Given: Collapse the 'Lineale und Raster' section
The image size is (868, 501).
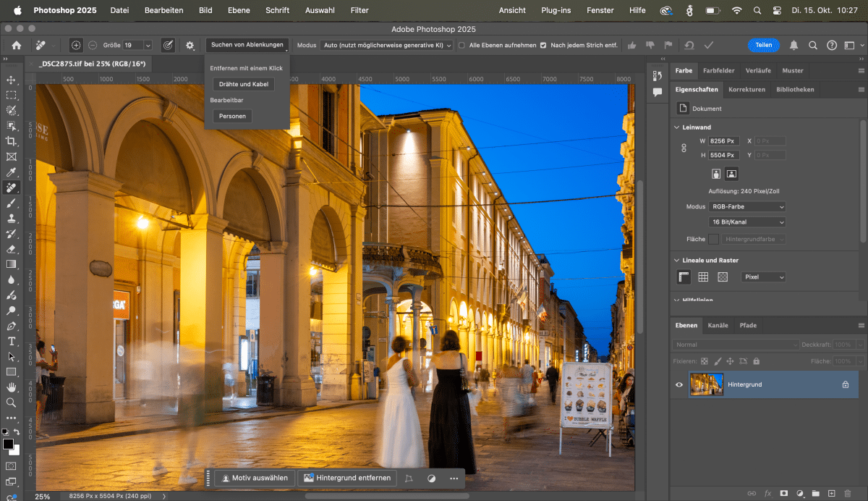Looking at the screenshot, I should click(676, 260).
